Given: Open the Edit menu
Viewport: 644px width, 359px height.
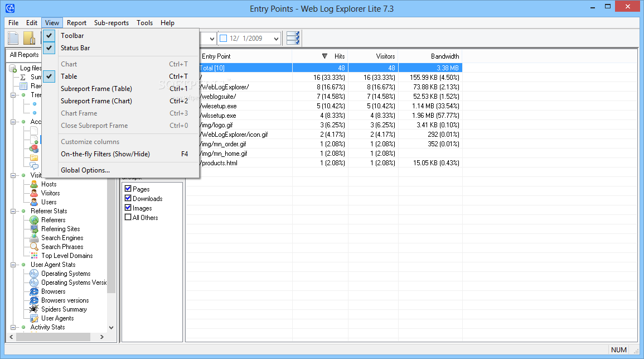Looking at the screenshot, I should click(x=32, y=23).
